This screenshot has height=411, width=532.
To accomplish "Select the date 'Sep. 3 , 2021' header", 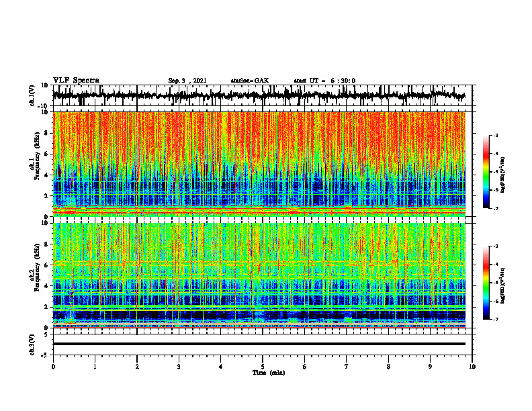I will (187, 81).
